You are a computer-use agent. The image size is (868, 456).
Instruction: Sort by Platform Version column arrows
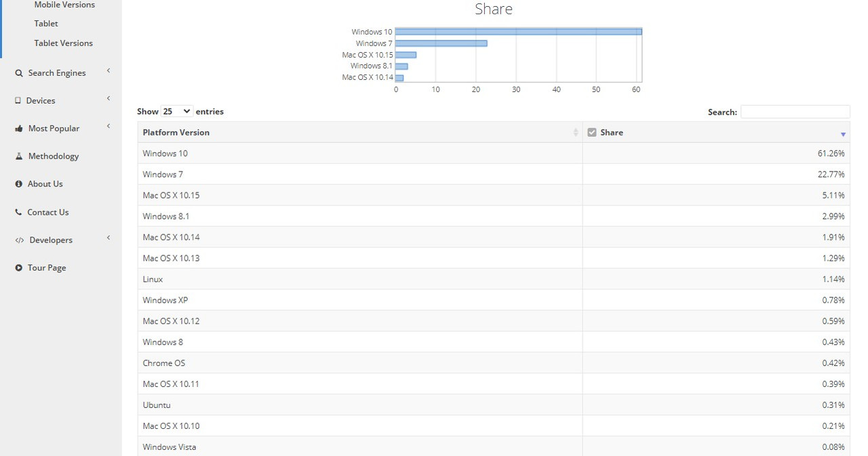576,133
